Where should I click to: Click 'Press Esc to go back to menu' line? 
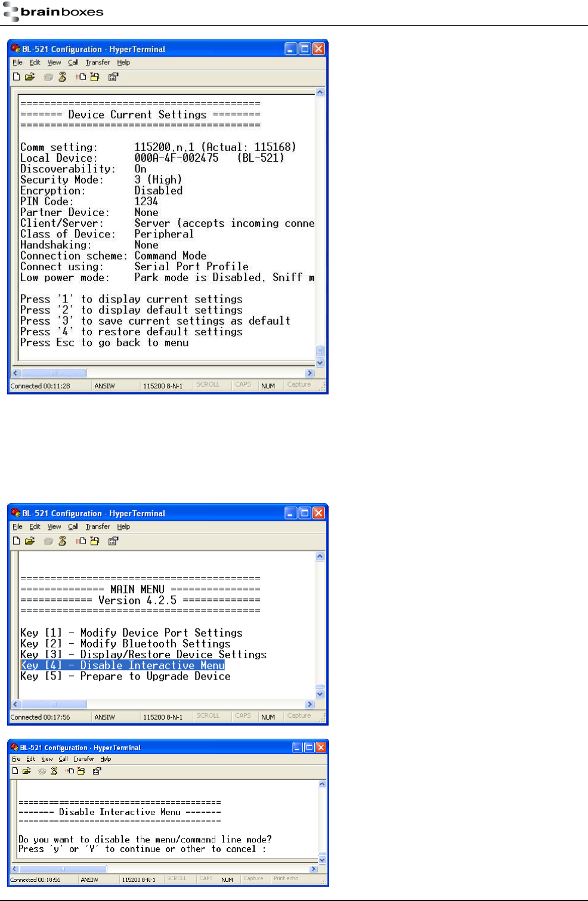click(104, 342)
